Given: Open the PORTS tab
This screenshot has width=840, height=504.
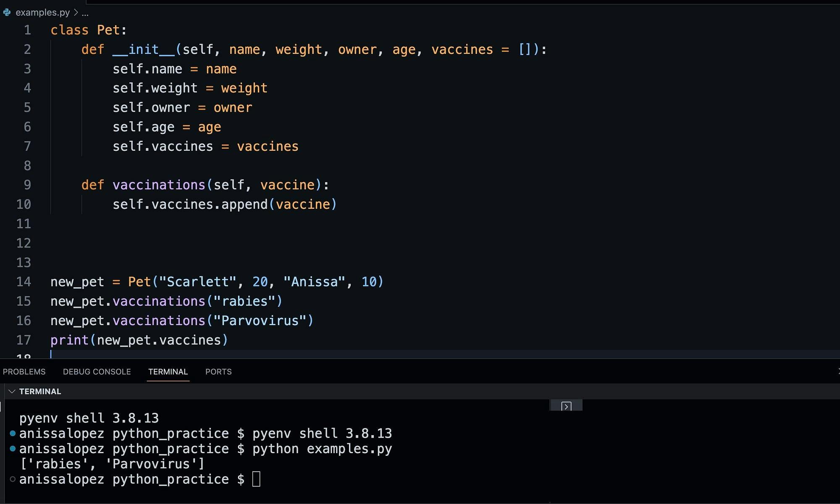Looking at the screenshot, I should pyautogui.click(x=218, y=372).
